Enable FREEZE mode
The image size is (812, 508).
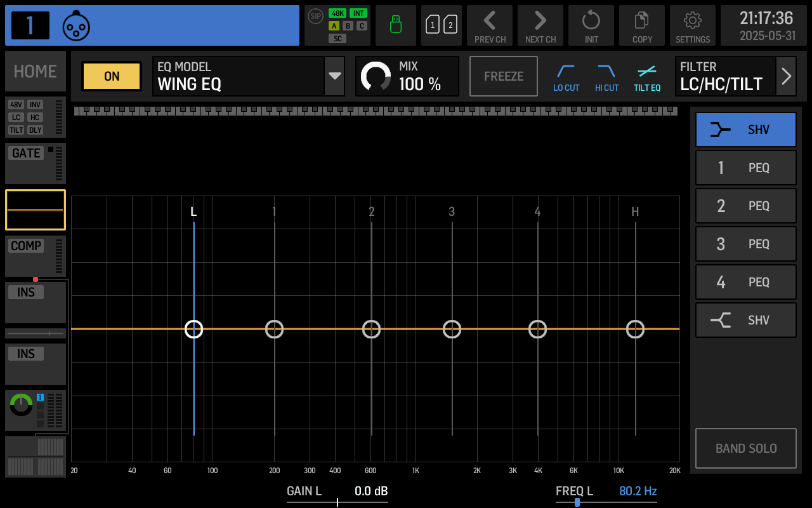[x=503, y=76]
